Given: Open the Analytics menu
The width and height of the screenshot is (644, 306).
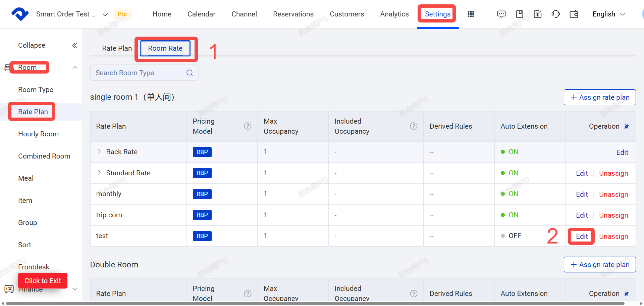Looking at the screenshot, I should click(394, 14).
